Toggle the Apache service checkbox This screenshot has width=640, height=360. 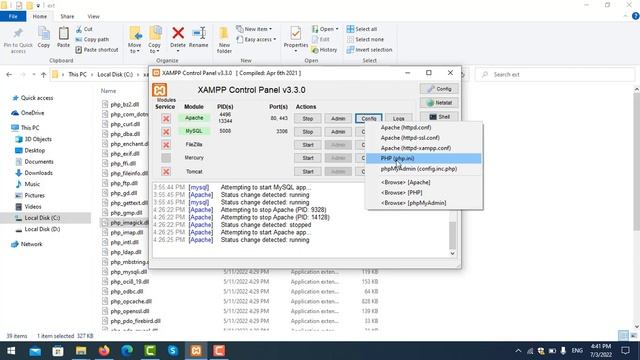tap(166, 119)
